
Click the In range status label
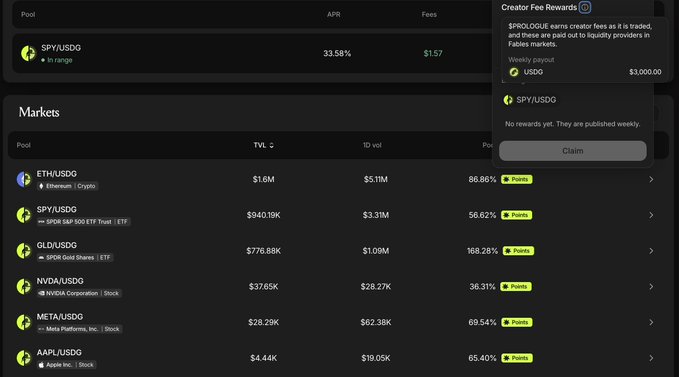tap(57, 60)
